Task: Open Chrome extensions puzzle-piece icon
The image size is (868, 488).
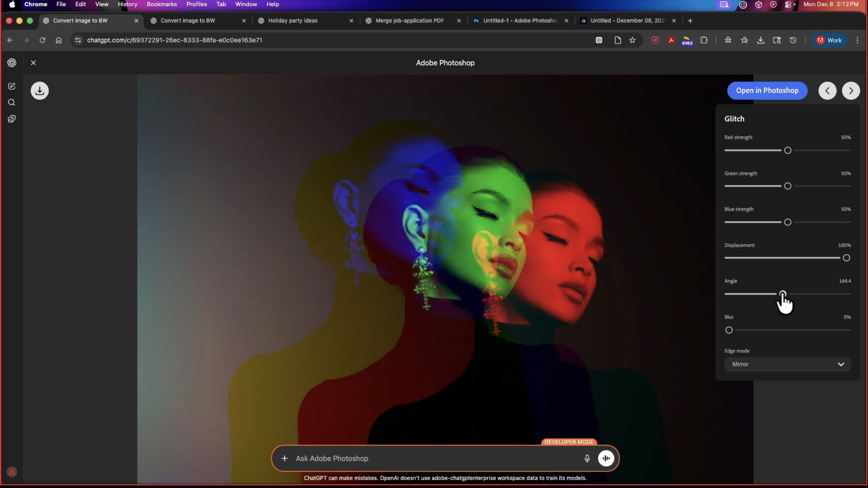Action: [704, 40]
